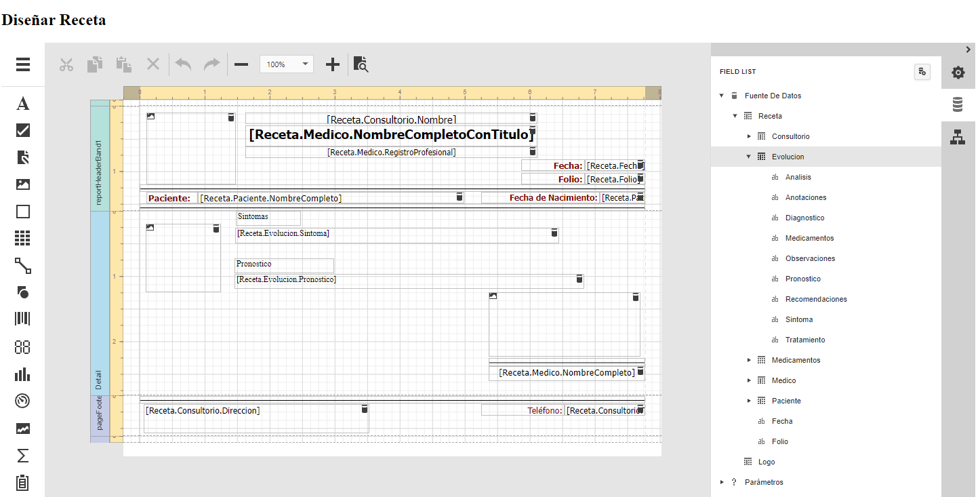Select the [Receta.Evolucion.Sintoma] label on canvas
The width and height of the screenshot is (980, 497).
coord(397,235)
